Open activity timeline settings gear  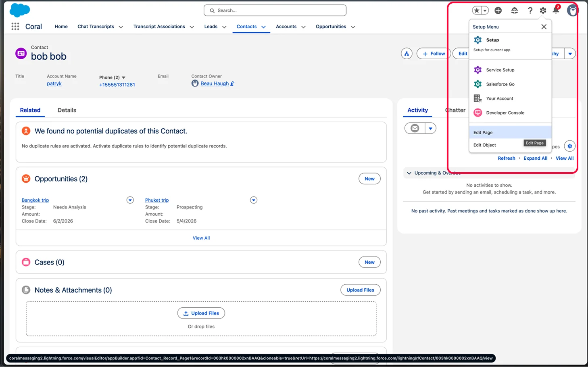[x=569, y=146]
